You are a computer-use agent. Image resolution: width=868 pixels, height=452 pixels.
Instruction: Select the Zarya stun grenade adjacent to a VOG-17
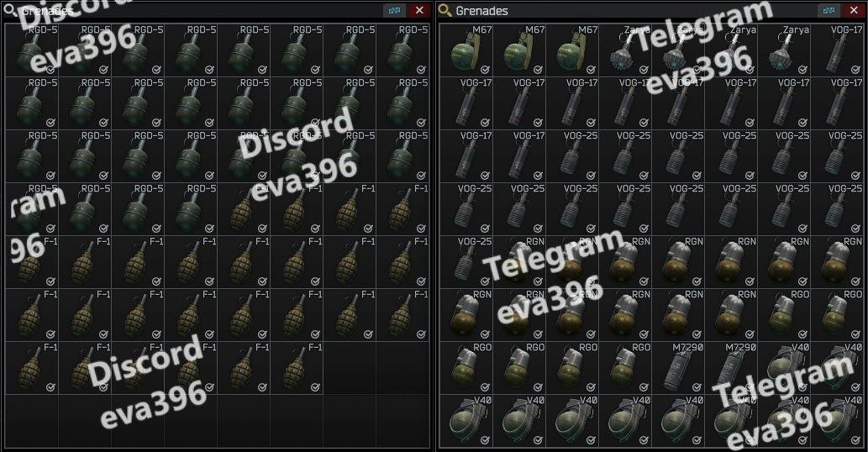785,50
